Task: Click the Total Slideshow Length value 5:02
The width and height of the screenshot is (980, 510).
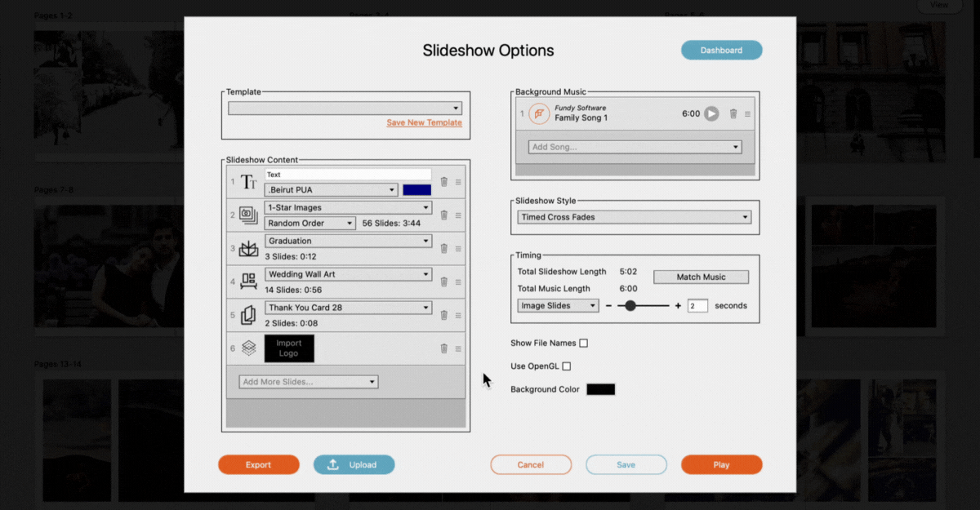Action: click(x=629, y=272)
